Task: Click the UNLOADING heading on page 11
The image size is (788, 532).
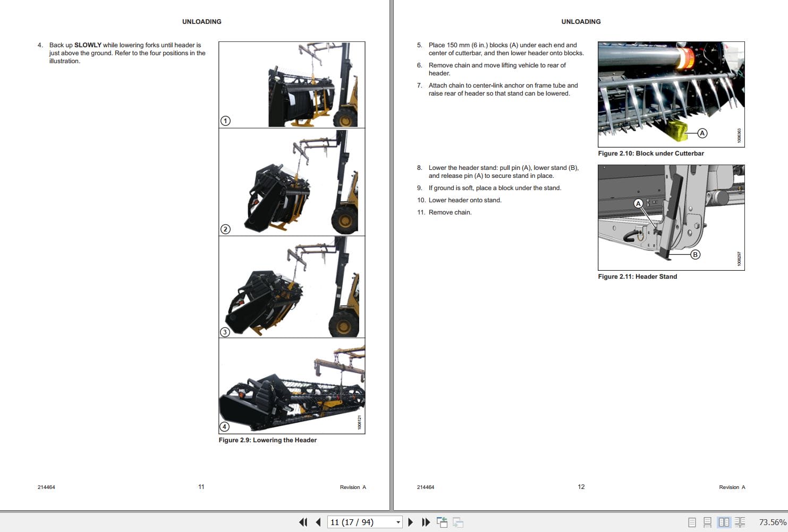Action: (202, 22)
